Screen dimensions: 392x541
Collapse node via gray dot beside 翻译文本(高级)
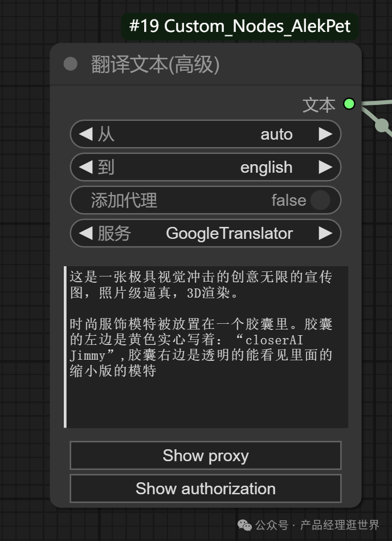(70, 64)
